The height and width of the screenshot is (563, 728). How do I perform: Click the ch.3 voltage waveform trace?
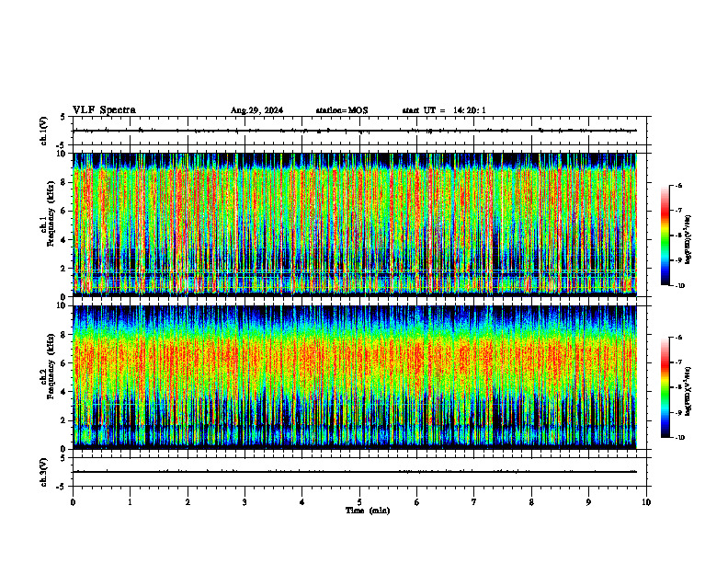click(355, 472)
